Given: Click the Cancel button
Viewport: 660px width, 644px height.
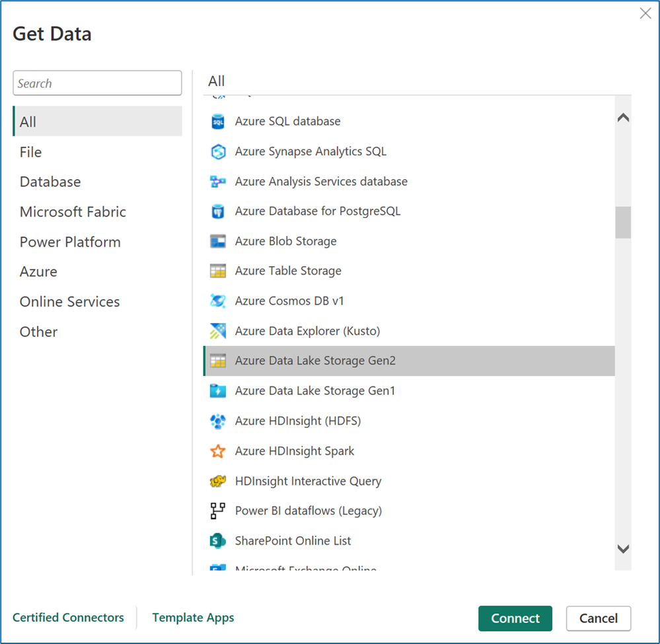Looking at the screenshot, I should coord(598,618).
